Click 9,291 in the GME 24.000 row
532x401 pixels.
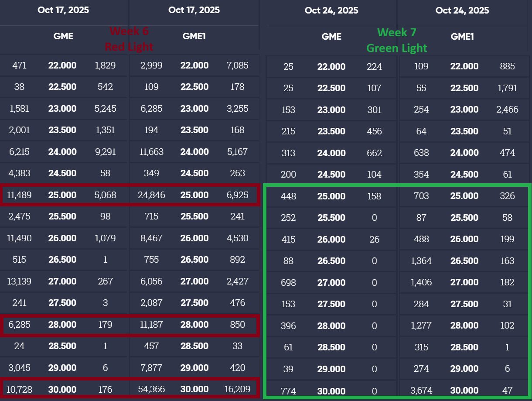tap(106, 152)
